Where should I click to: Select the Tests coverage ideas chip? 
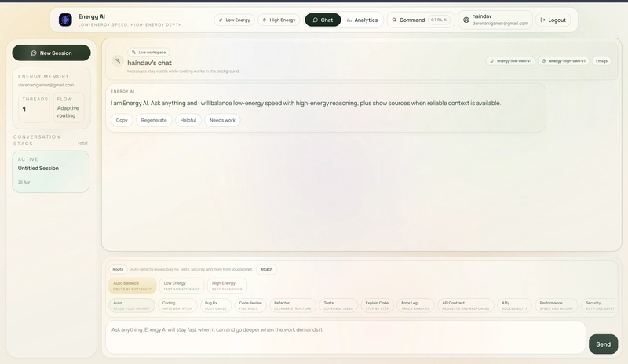tap(338, 305)
